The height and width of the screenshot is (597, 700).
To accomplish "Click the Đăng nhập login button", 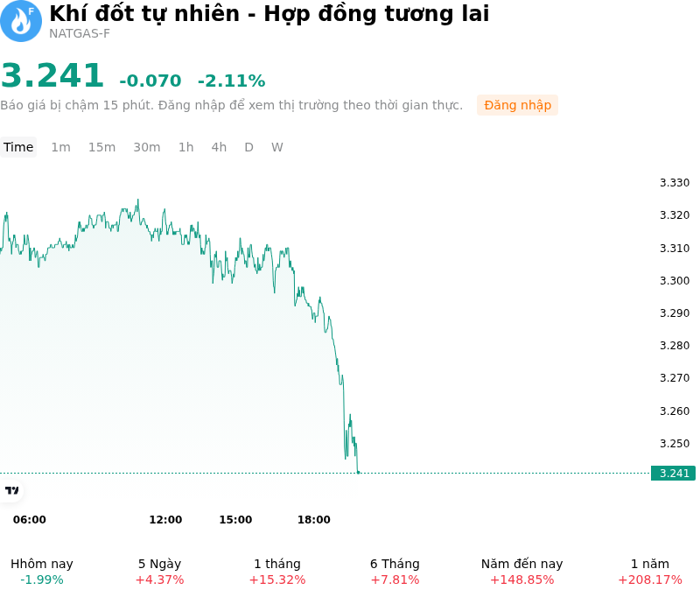I will click(x=517, y=105).
